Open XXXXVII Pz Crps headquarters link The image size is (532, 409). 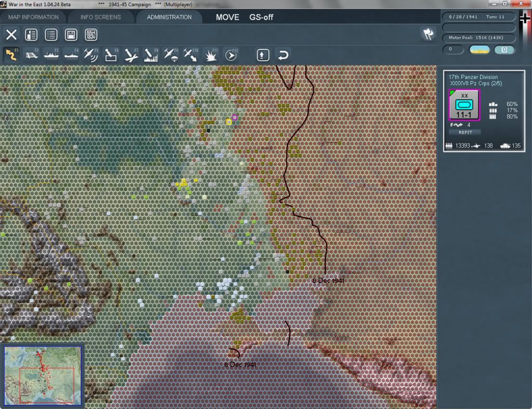click(476, 84)
